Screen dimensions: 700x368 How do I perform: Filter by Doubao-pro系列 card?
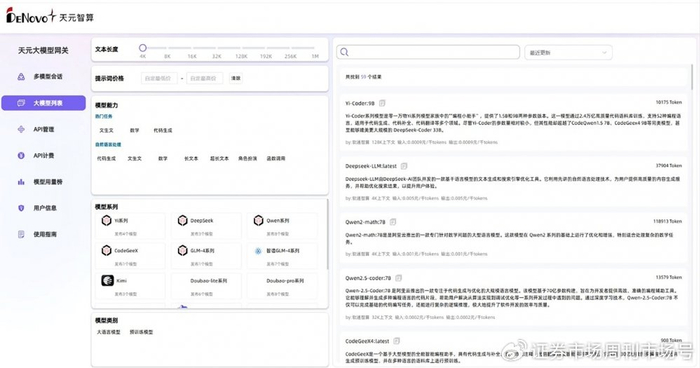pyautogui.click(x=282, y=286)
